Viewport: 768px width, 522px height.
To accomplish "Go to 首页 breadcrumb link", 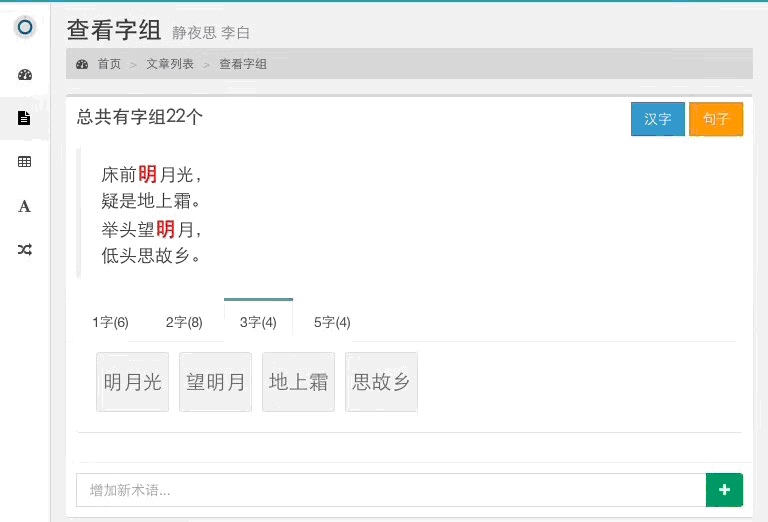I will (109, 64).
